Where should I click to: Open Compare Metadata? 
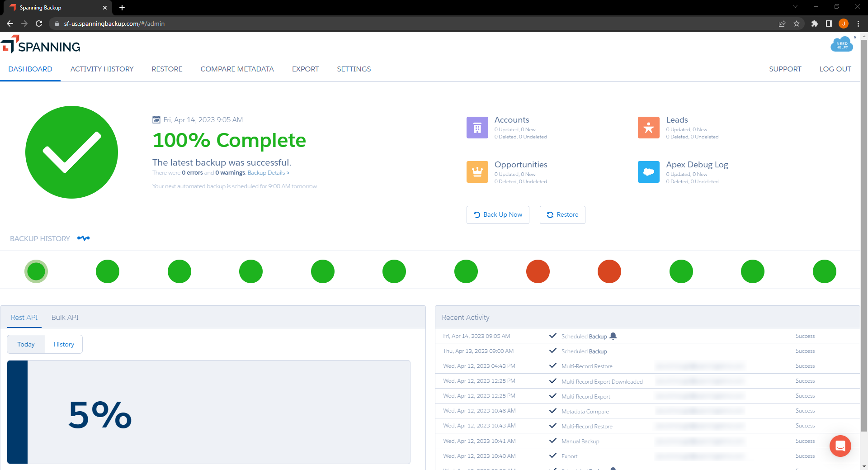pyautogui.click(x=237, y=69)
